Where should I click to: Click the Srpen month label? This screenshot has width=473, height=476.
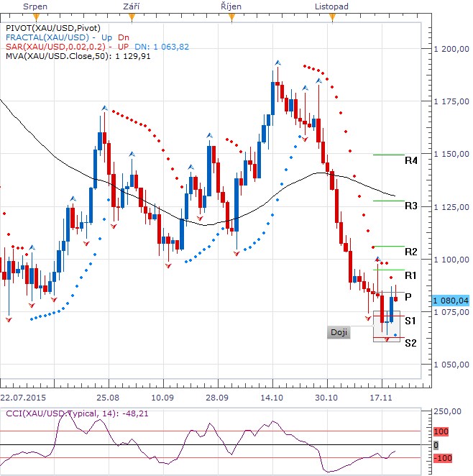click(x=35, y=6)
